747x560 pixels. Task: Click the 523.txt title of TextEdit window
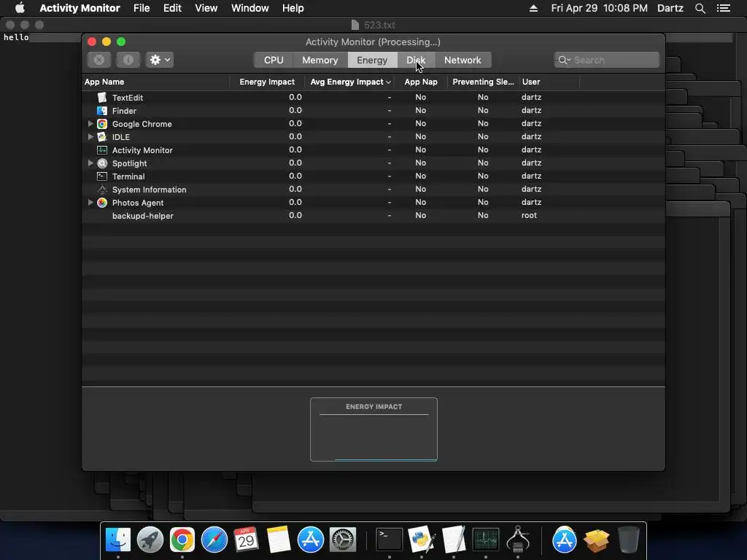(379, 25)
